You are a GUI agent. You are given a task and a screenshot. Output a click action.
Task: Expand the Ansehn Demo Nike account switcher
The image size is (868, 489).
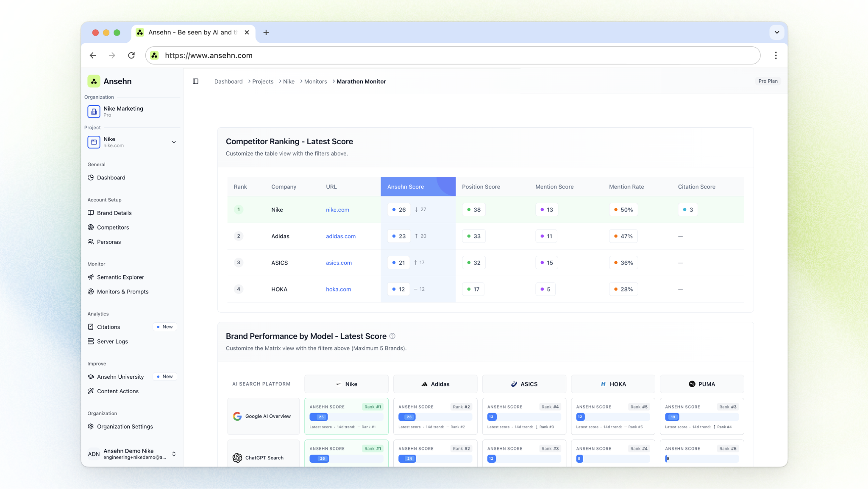pyautogui.click(x=174, y=454)
